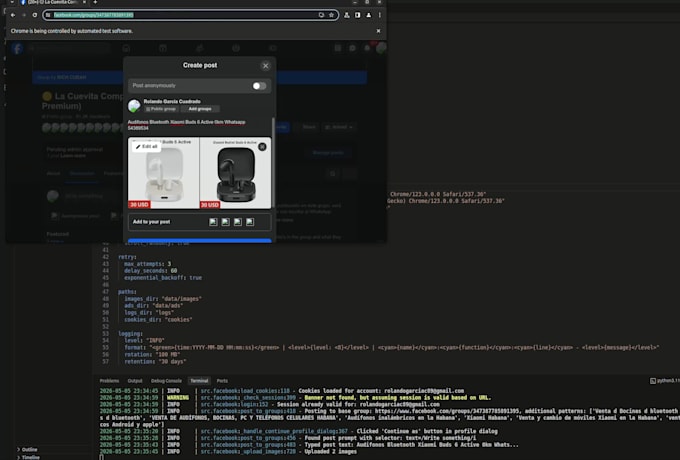
Task: Click 'logs_dir: "logs"' line
Action: click(149, 313)
